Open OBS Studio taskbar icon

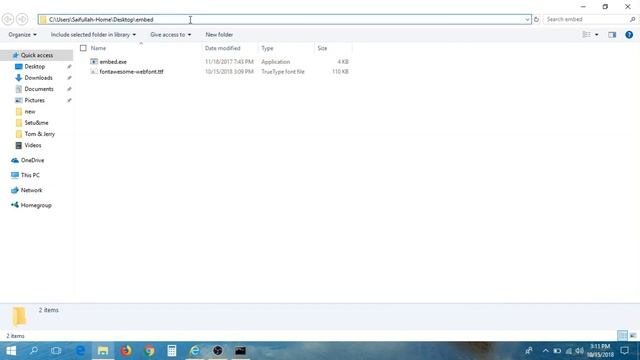(218, 351)
